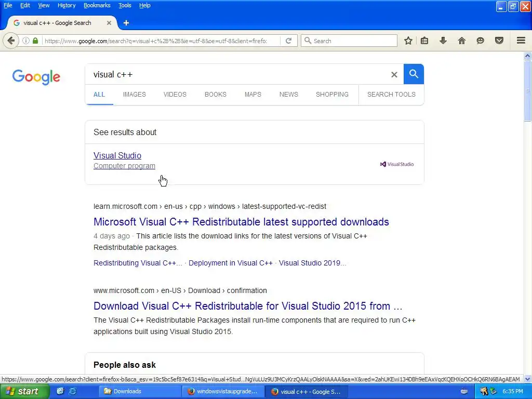Switch to the Downloads taskbar window
The width and height of the screenshot is (532, 399).
coord(139,391)
